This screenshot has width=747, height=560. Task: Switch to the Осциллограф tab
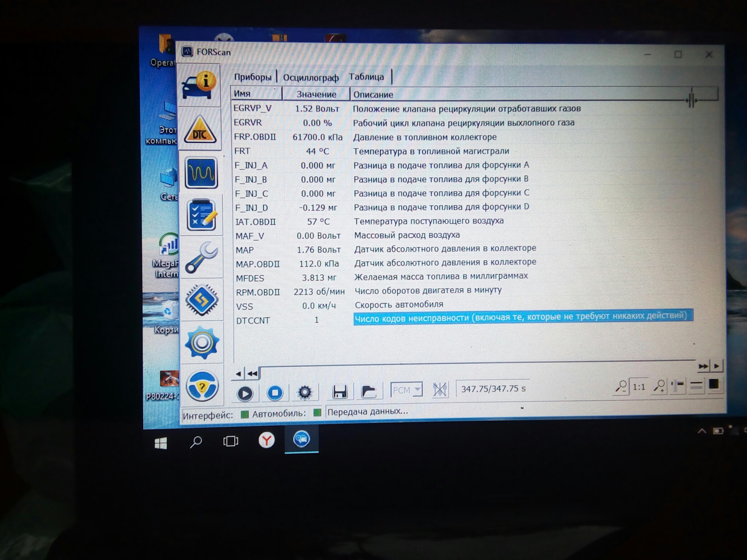310,78
